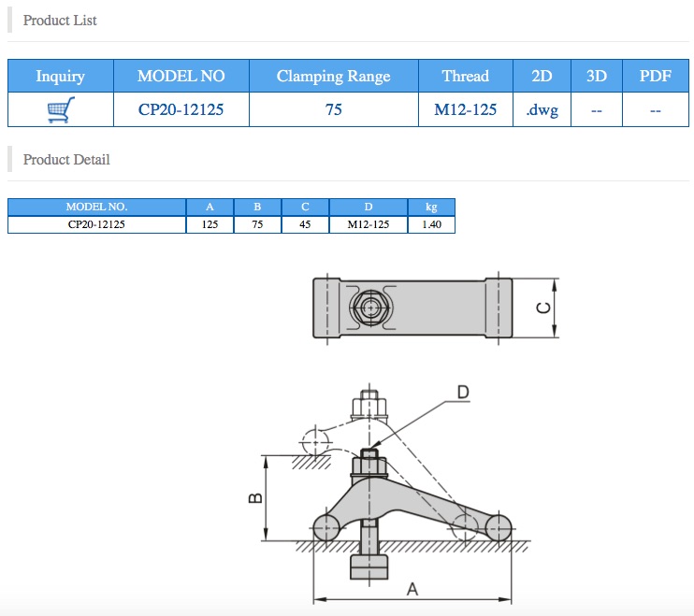Click the shopping cart inquiry icon
Viewport: 694px width, 616px height.
[x=60, y=110]
